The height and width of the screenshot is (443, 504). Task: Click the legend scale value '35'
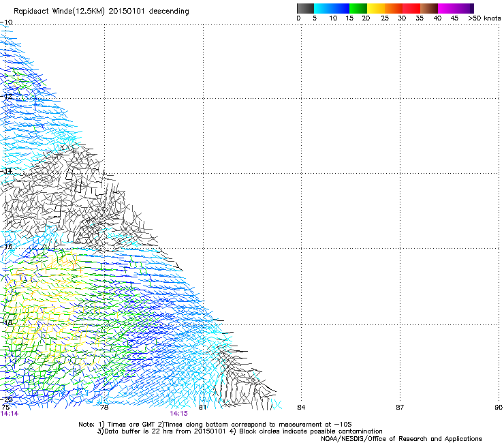420,18
